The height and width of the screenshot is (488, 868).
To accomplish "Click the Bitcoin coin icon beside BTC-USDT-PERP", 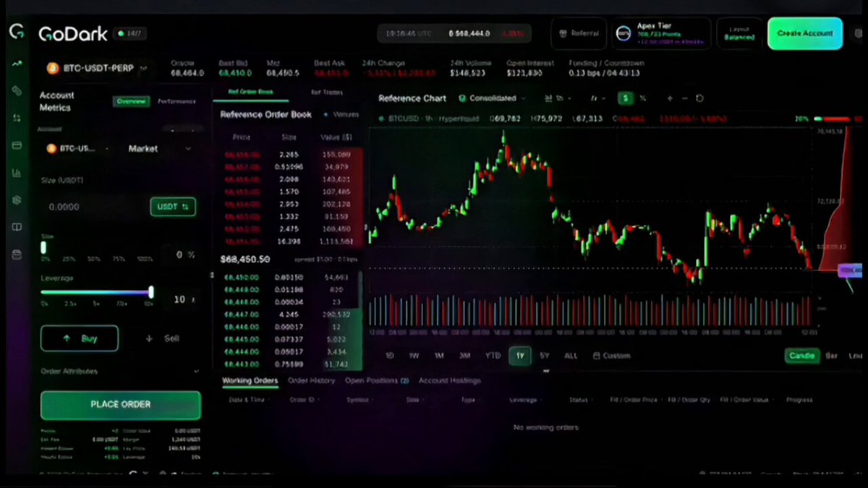I will coord(52,68).
